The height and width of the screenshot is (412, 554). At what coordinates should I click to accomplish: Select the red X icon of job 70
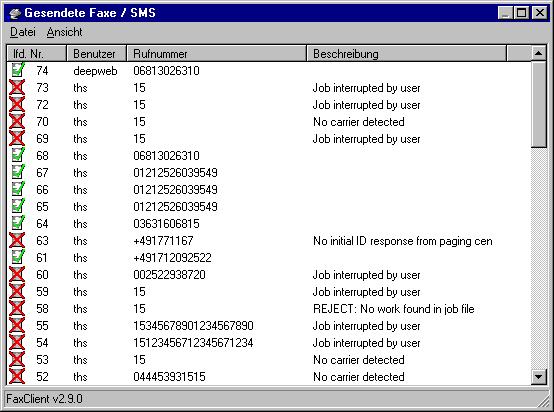pyautogui.click(x=17, y=121)
